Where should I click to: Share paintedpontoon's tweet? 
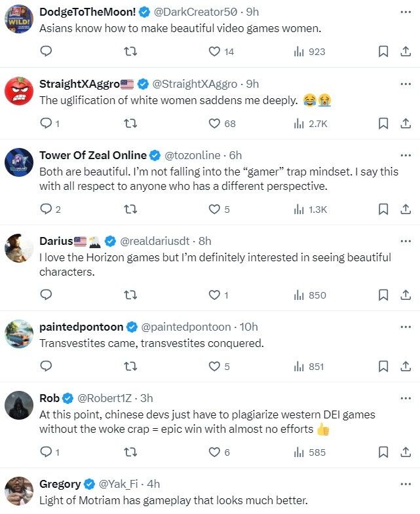tap(405, 367)
